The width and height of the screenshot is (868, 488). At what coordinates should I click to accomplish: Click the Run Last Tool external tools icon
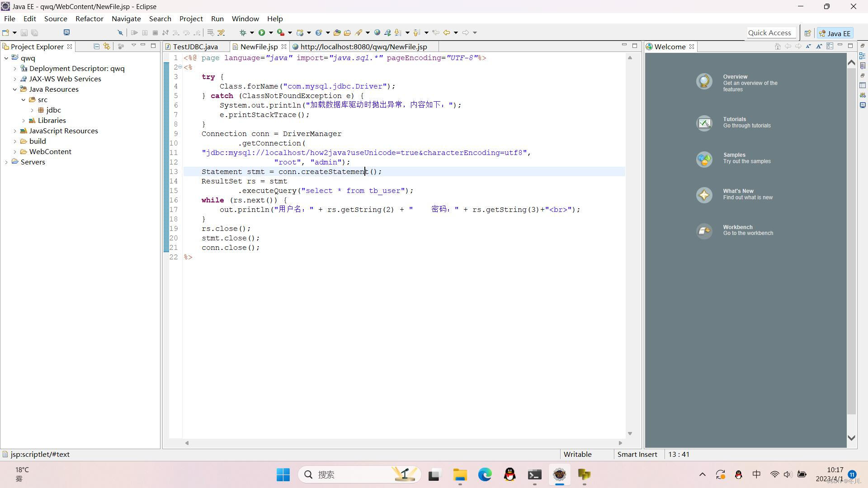tap(281, 33)
